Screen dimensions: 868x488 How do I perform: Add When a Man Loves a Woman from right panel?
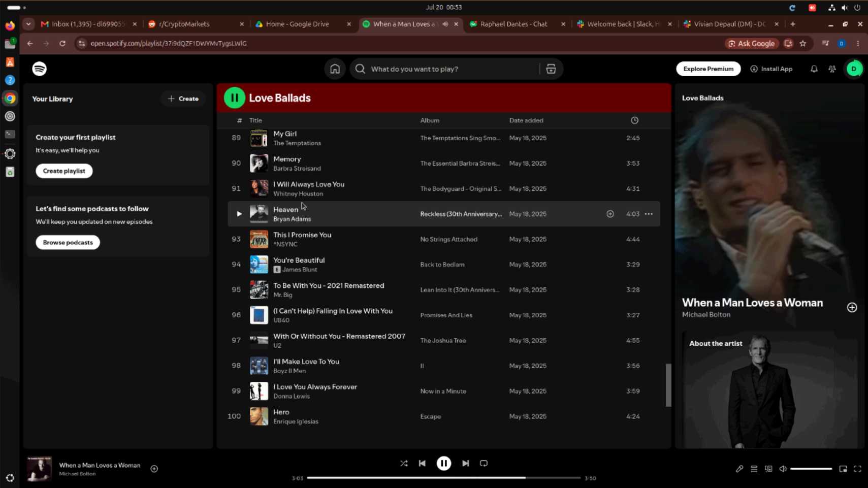[x=852, y=307]
